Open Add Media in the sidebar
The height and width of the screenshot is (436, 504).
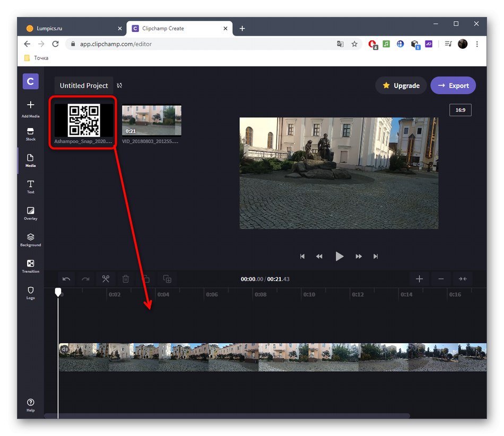coord(30,108)
